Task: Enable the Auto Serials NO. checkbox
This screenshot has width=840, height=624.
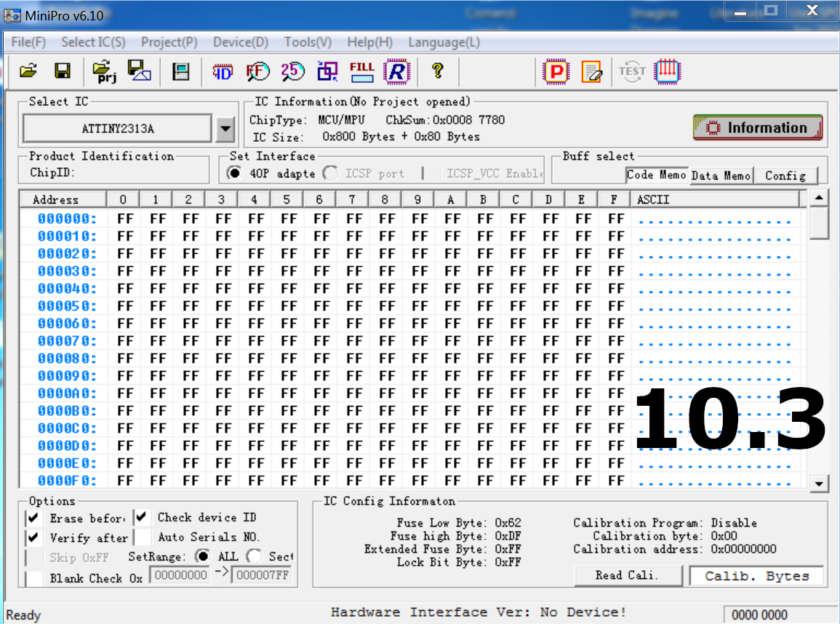Action: [x=142, y=537]
